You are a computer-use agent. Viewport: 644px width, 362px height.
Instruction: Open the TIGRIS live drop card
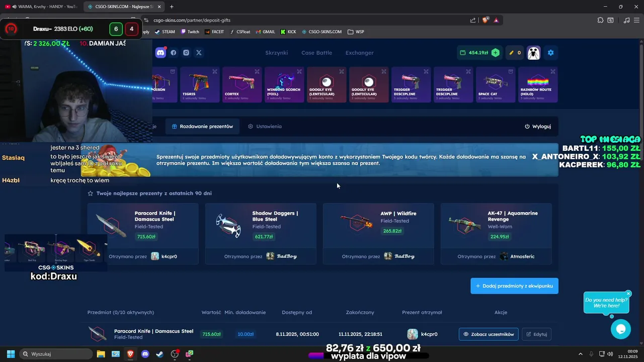[x=200, y=84]
